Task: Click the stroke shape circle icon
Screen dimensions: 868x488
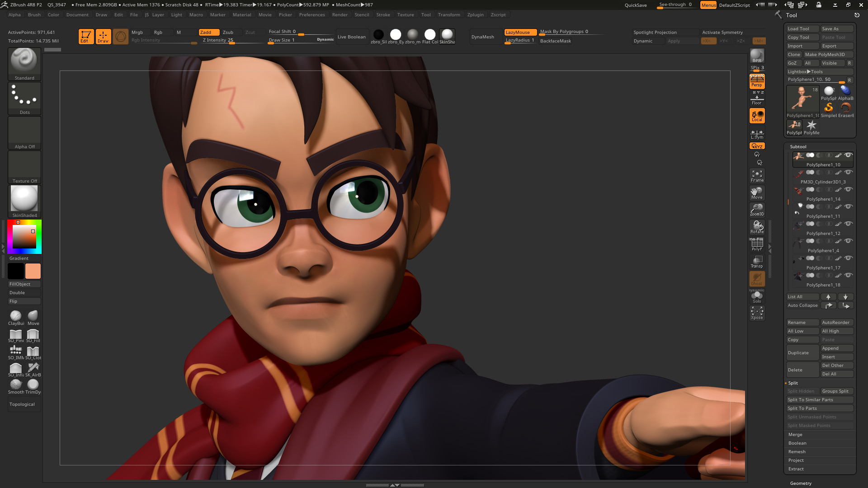Action: (x=121, y=37)
